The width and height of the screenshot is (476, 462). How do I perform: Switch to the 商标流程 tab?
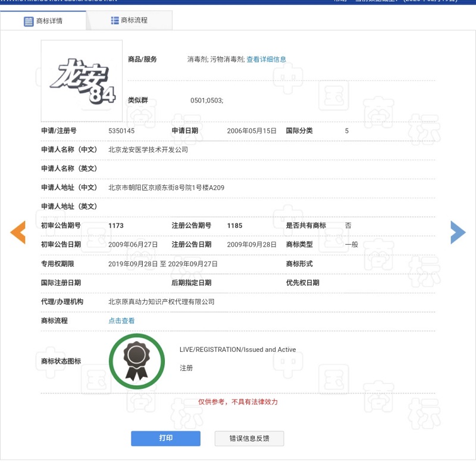click(134, 20)
